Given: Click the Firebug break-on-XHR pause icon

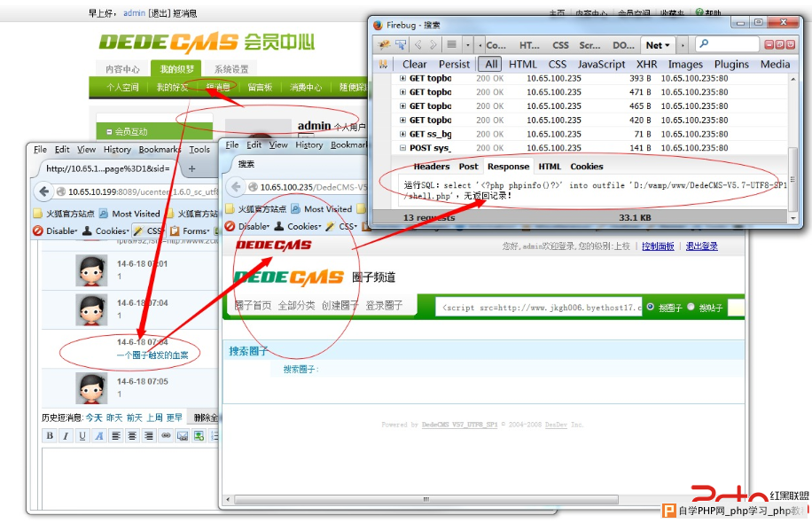Looking at the screenshot, I should (383, 64).
